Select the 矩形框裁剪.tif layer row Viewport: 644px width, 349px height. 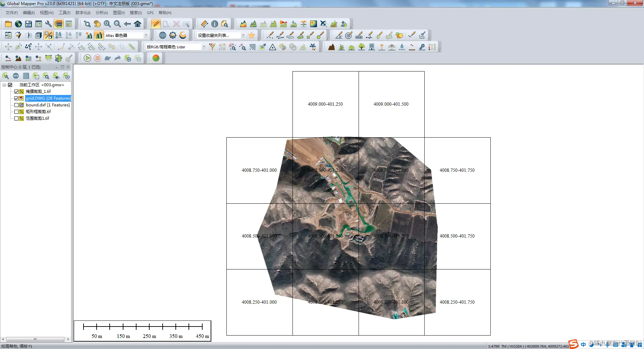pos(38,112)
